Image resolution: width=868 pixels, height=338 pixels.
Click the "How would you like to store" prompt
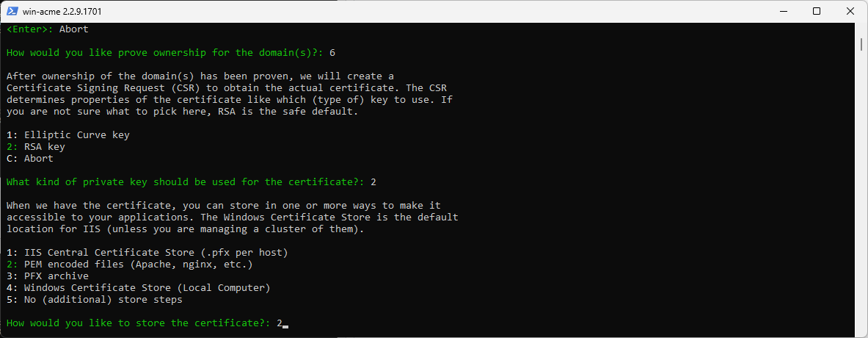point(139,323)
